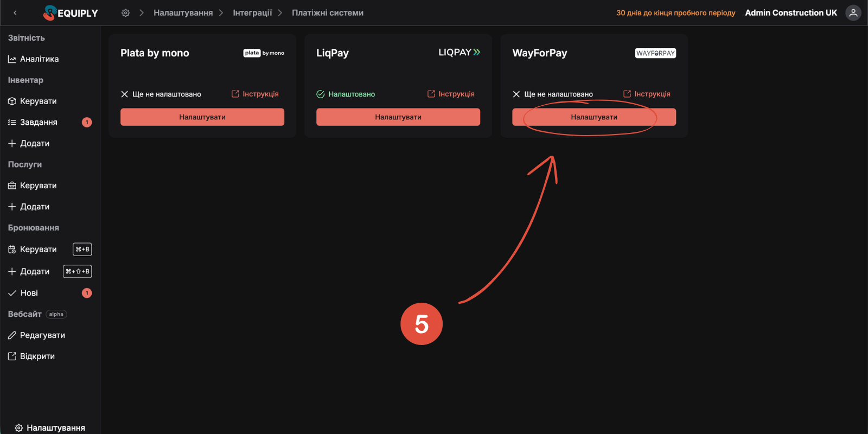
Task: Open Налаштування at sidebar bottom
Action: 55,427
